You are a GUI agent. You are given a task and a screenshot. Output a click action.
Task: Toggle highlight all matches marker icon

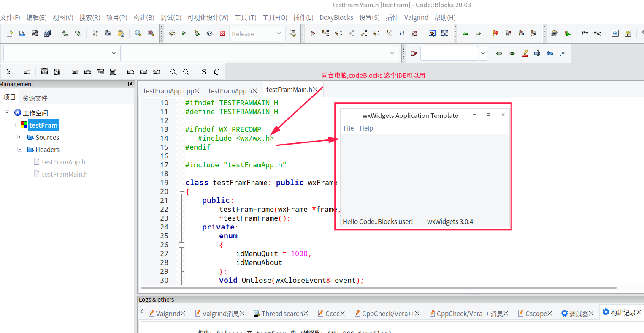[x=525, y=54]
